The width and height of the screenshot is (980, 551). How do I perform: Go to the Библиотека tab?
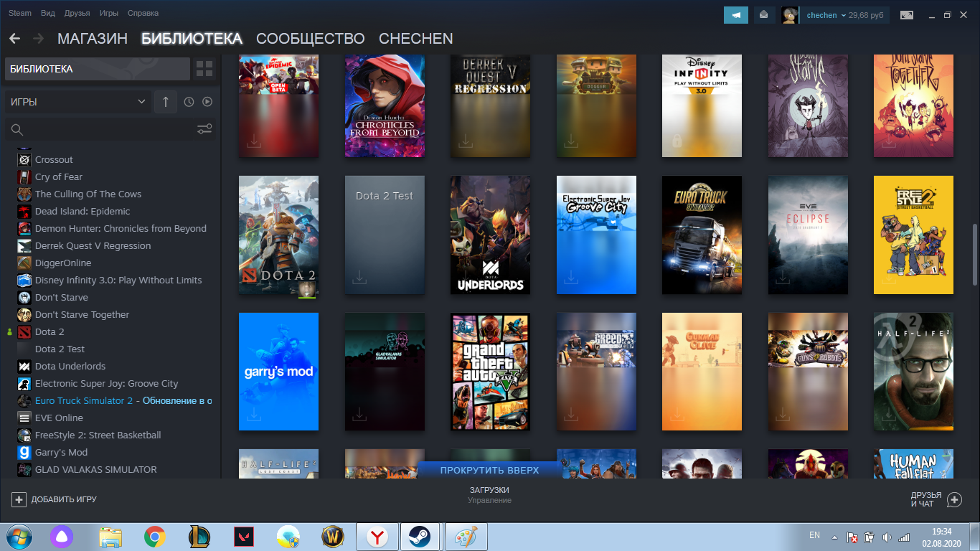[192, 39]
